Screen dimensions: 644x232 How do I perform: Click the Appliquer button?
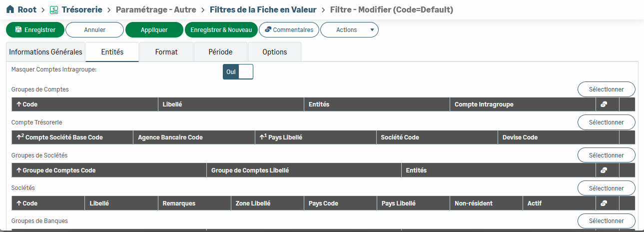[x=154, y=30]
